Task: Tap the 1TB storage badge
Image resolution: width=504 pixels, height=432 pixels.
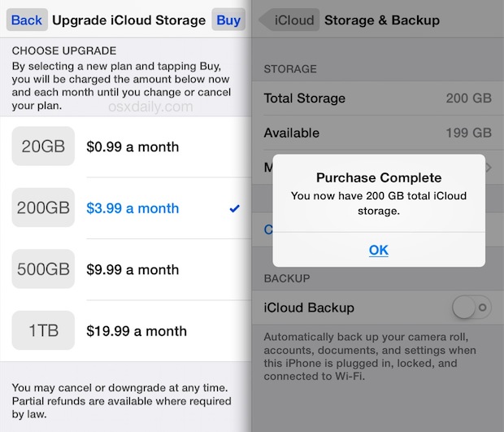Action: 43,331
